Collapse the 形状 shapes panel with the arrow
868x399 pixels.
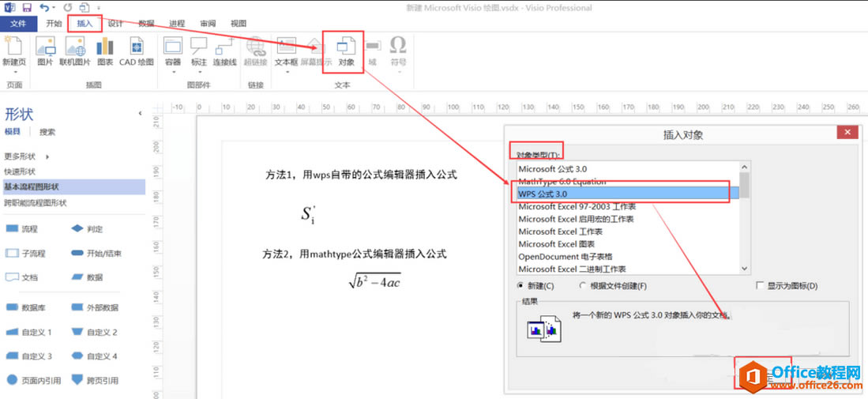pyautogui.click(x=140, y=113)
